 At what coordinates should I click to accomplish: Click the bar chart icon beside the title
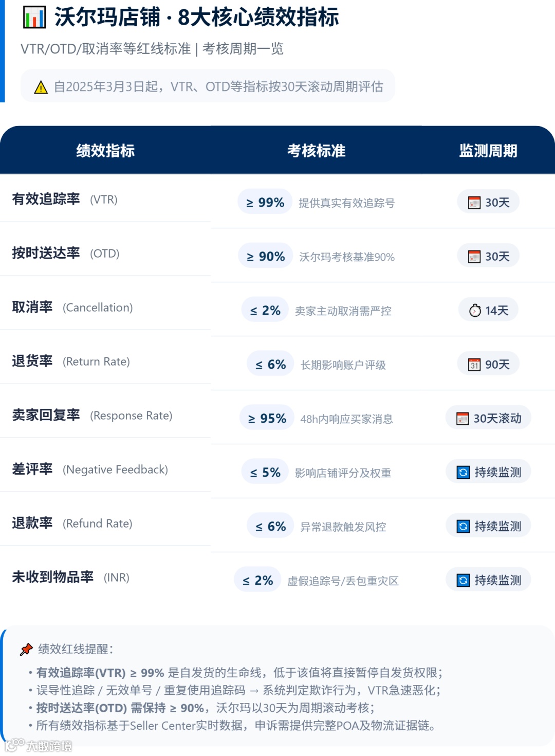coord(34,17)
